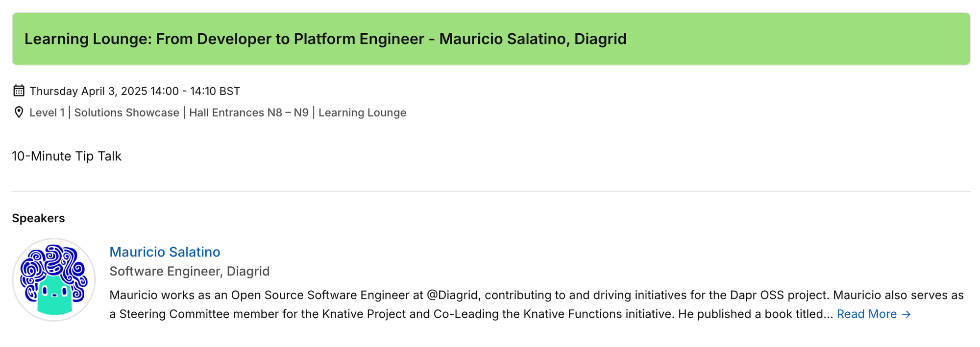Click the Solutions Showcase text
Viewport: 980px width, 347px height.
click(126, 113)
